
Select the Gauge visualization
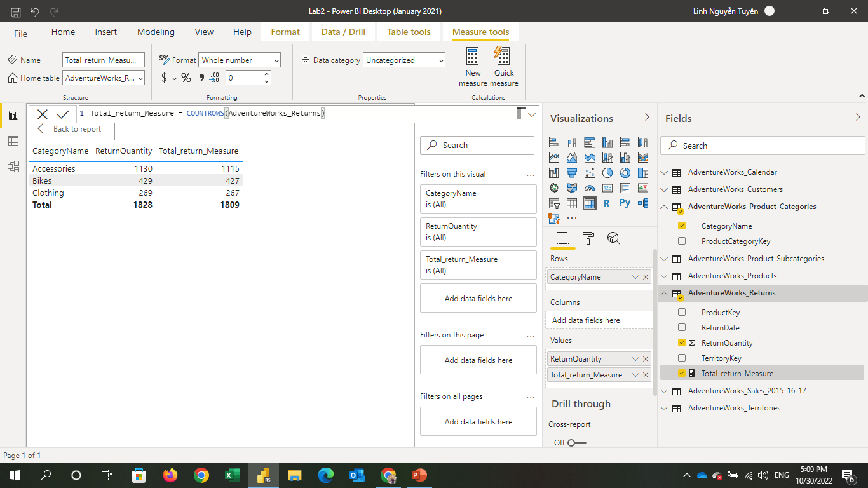[590, 188]
